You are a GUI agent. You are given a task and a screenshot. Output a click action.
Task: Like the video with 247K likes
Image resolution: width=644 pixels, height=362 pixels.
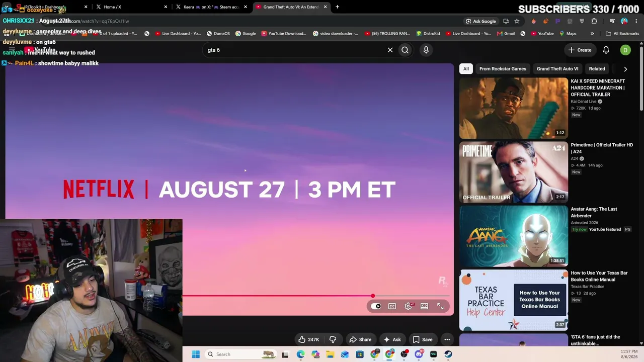click(x=308, y=339)
